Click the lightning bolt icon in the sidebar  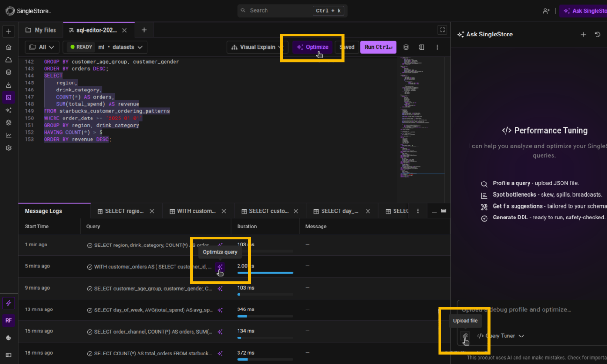point(9,303)
